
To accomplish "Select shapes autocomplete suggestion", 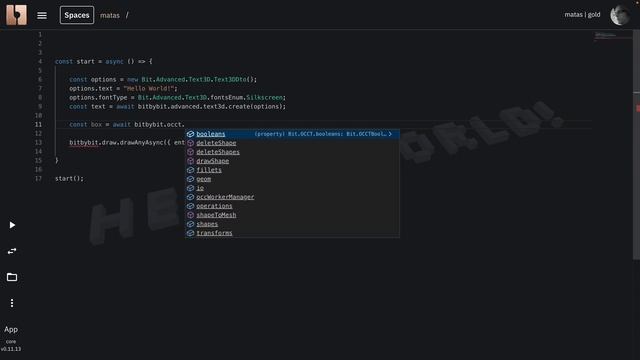I will (293, 224).
